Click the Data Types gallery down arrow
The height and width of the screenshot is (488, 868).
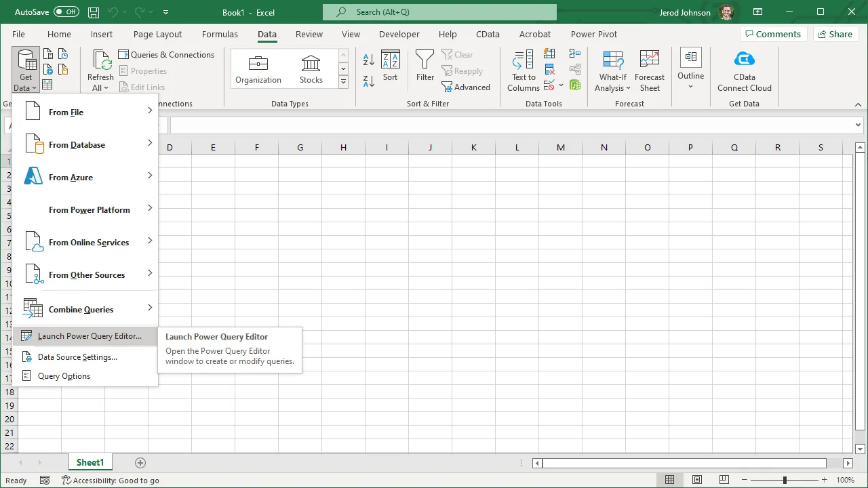pyautogui.click(x=343, y=68)
